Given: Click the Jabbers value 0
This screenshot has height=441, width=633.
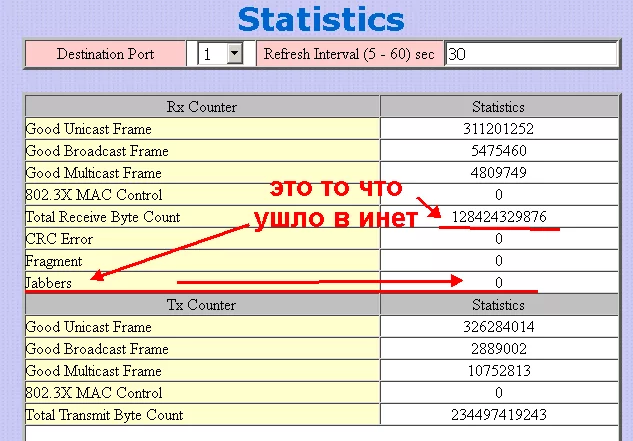Looking at the screenshot, I should [499, 283].
